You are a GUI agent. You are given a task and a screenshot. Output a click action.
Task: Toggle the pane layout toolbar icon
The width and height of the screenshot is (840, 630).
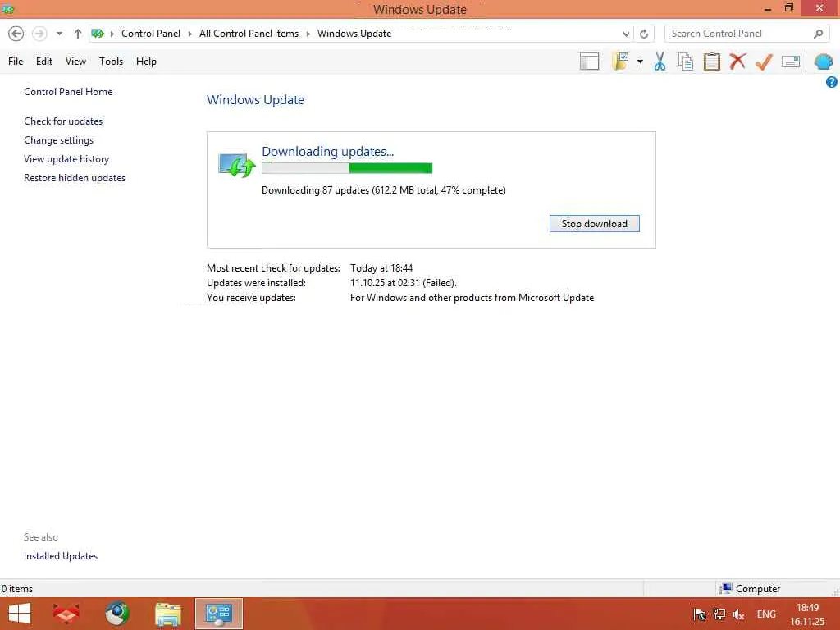[589, 61]
